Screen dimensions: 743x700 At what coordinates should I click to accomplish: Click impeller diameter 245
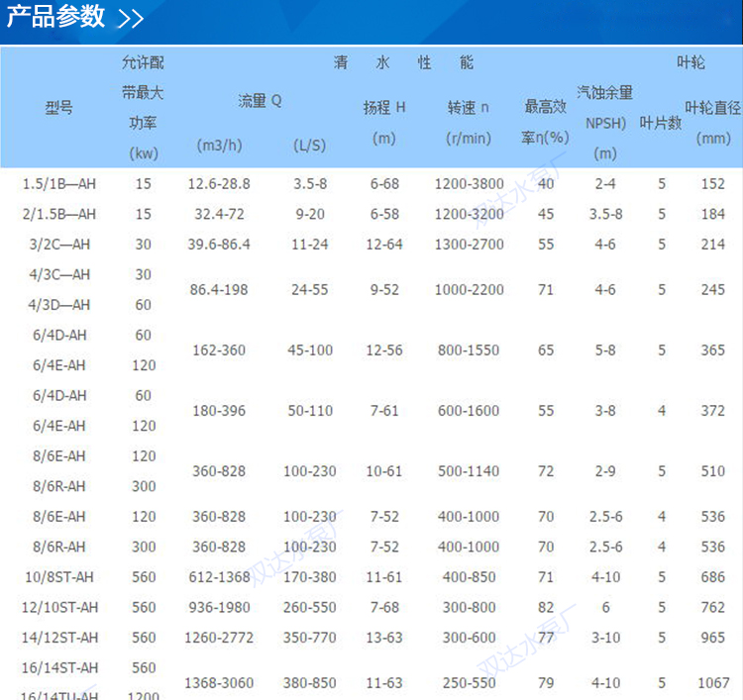[x=713, y=290]
